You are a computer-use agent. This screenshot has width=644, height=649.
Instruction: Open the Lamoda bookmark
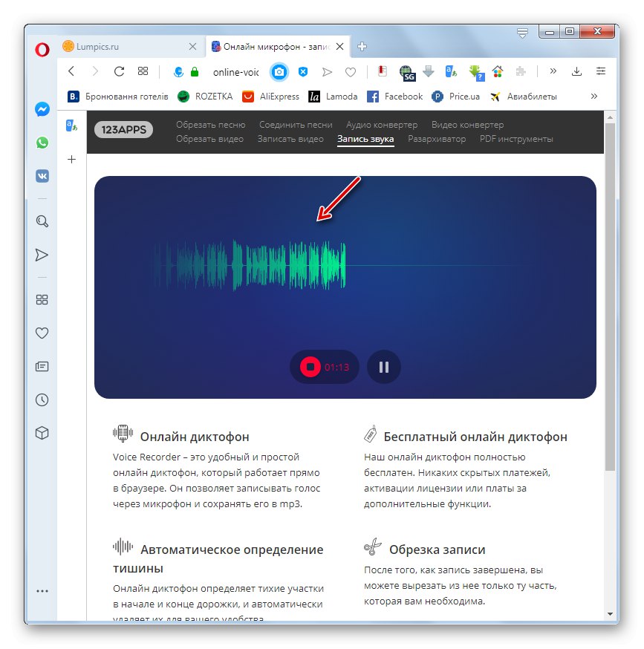coord(333,97)
